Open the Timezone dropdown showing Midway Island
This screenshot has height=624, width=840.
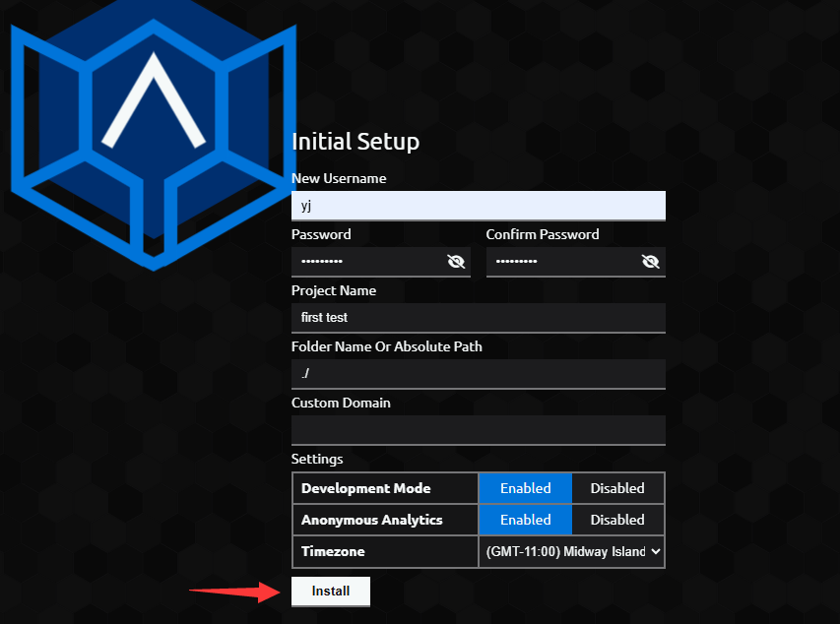tap(571, 551)
